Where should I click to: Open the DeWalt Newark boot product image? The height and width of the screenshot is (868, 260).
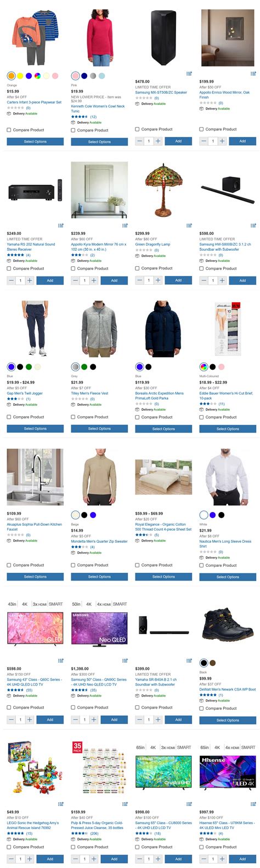[x=228, y=628]
